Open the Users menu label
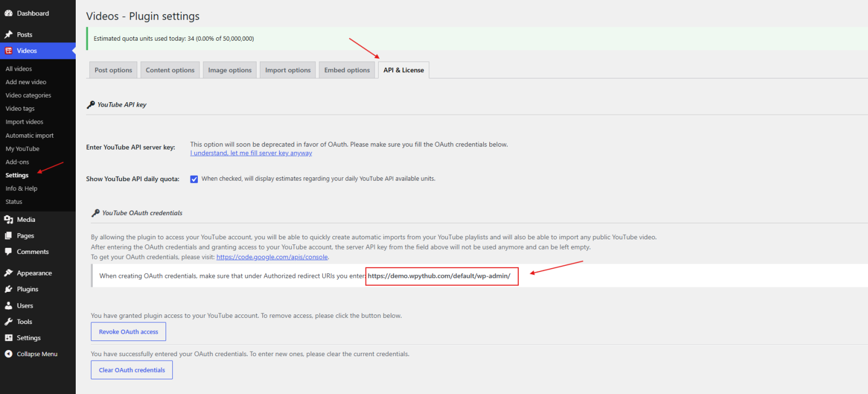Image resolution: width=868 pixels, height=394 pixels. (25, 305)
